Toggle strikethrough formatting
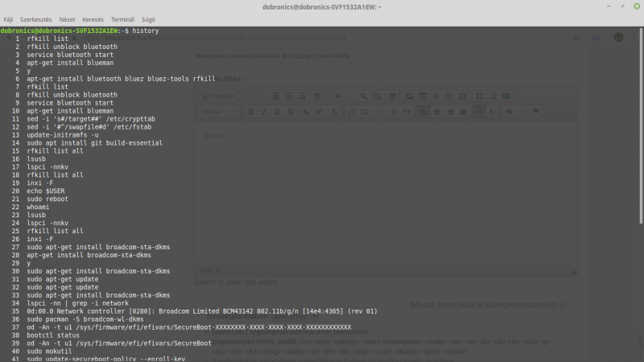Screen dimensions: 644x362 (x=291, y=112)
